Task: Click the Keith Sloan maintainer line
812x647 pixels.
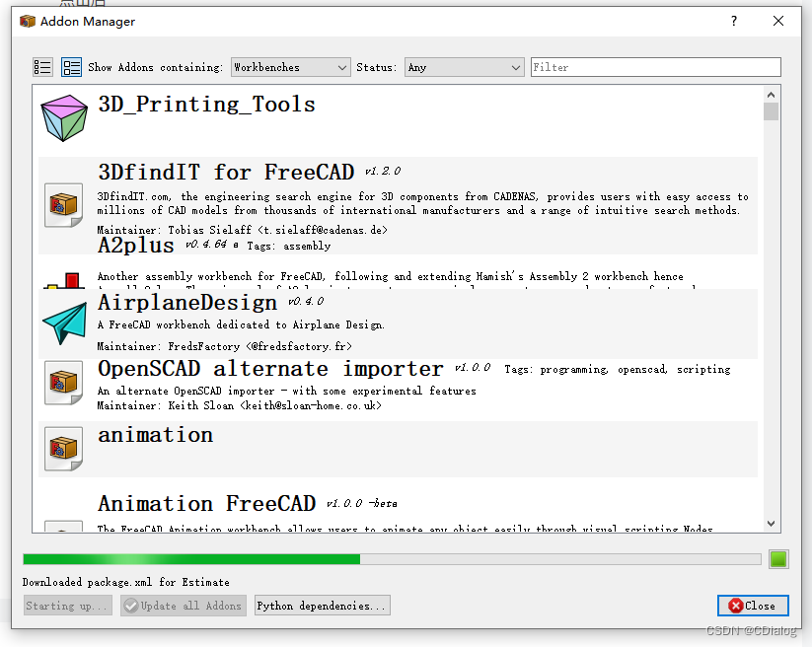Action: [239, 405]
